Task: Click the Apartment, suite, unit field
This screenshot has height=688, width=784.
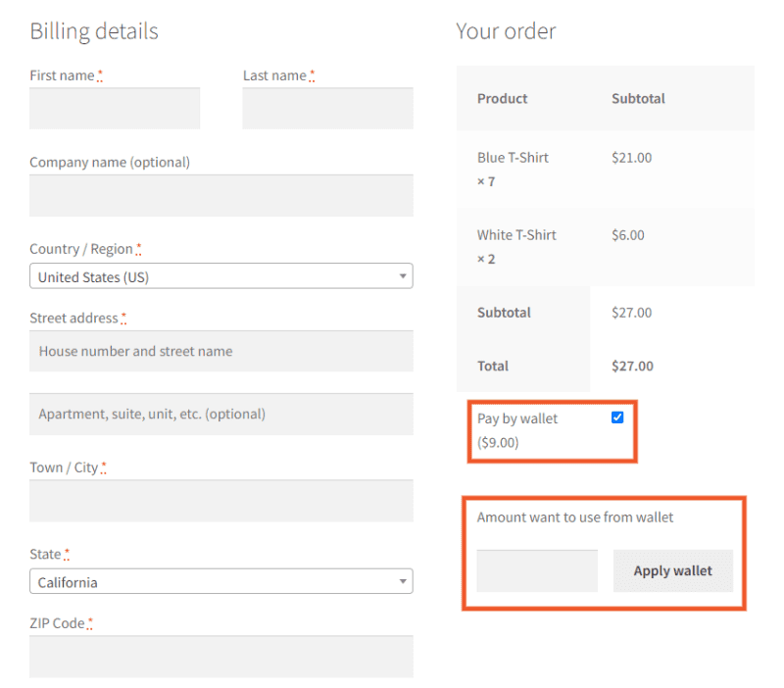Action: pyautogui.click(x=220, y=414)
